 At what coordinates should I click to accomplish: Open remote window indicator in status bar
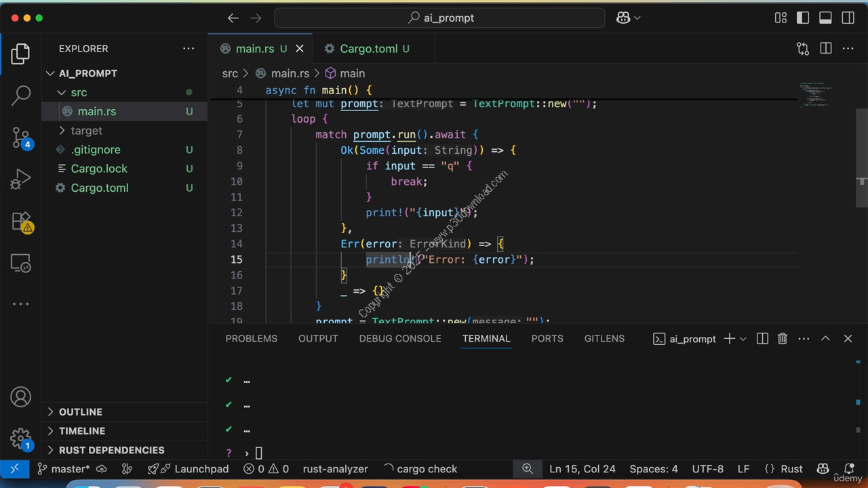click(14, 468)
